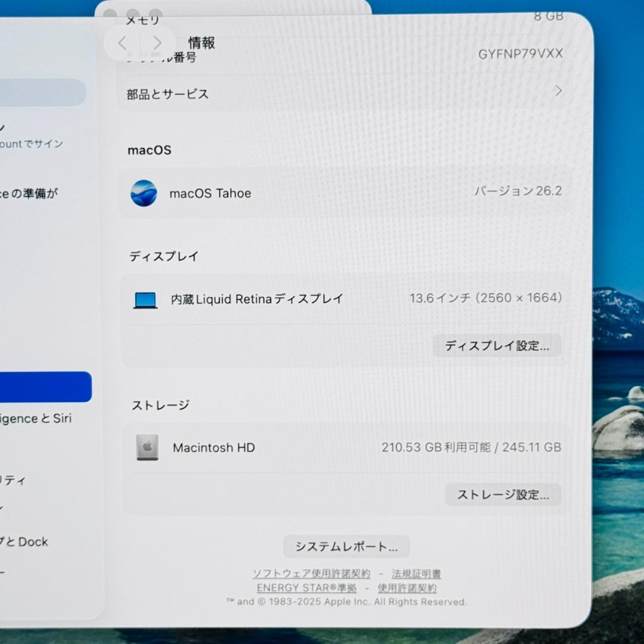Select Apple Intelligence と Siri in sidebar
Screen dimensions: 644x644
tap(42, 418)
